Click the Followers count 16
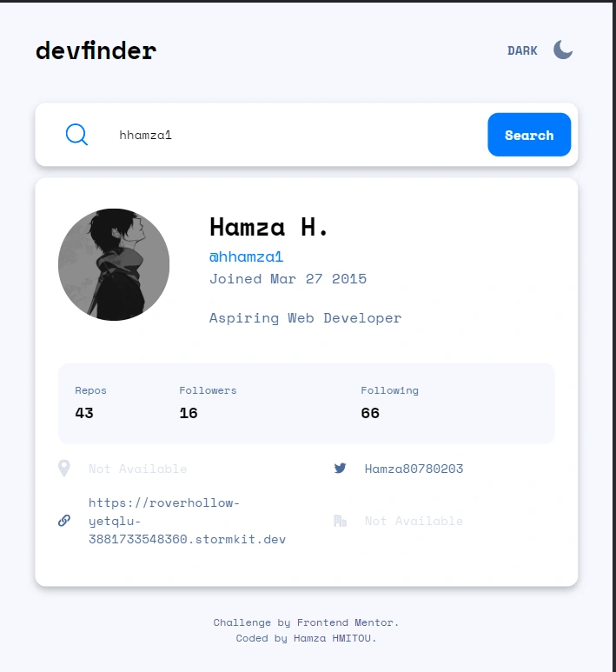 tap(189, 413)
